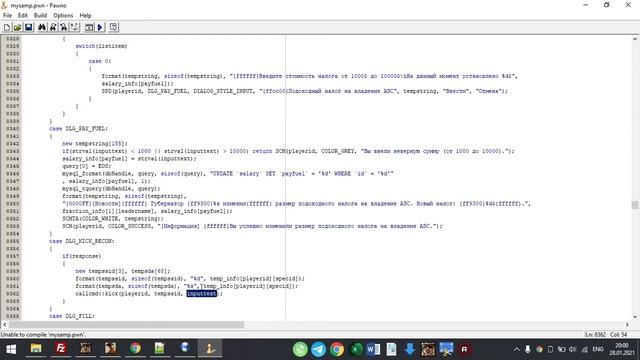
Task: Click the line 'case DLG_PAY_FUEL:'
Action: click(78, 129)
